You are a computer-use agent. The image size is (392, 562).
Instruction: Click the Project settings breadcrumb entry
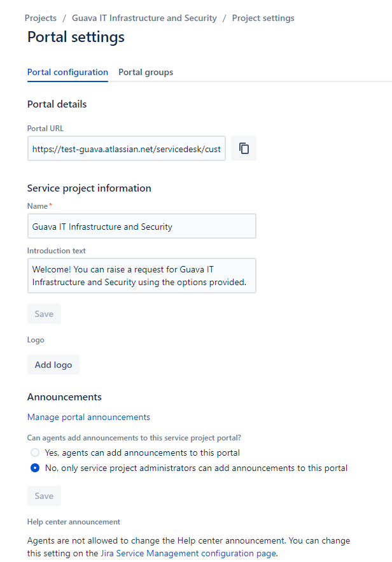coord(263,18)
